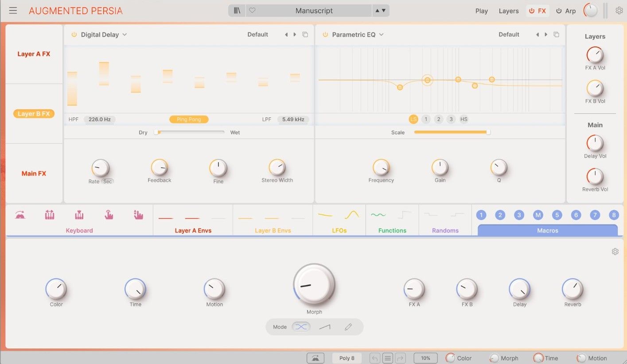Switch to the Layer B FX tab
Screen dimensions: 627x364
(x=34, y=113)
